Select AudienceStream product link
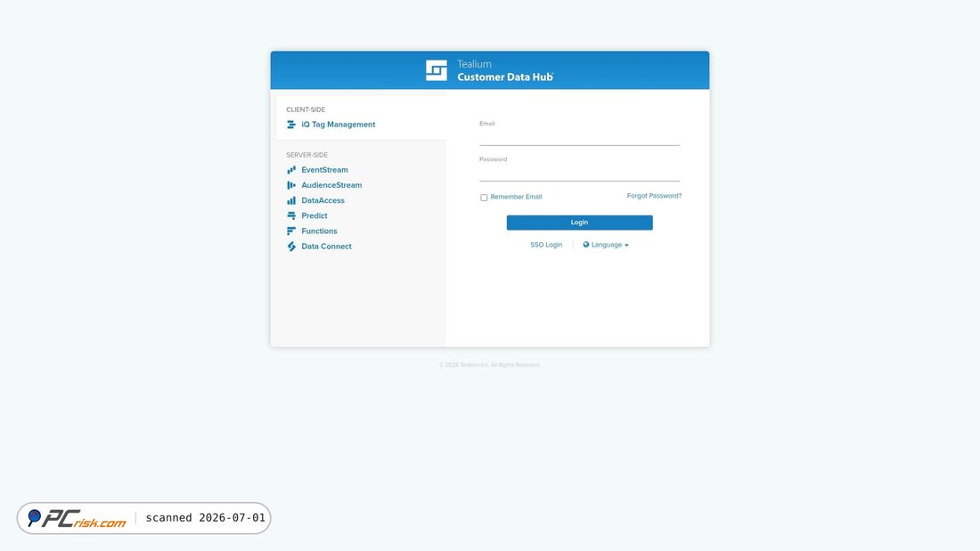The height and width of the screenshot is (551, 980). 331,185
